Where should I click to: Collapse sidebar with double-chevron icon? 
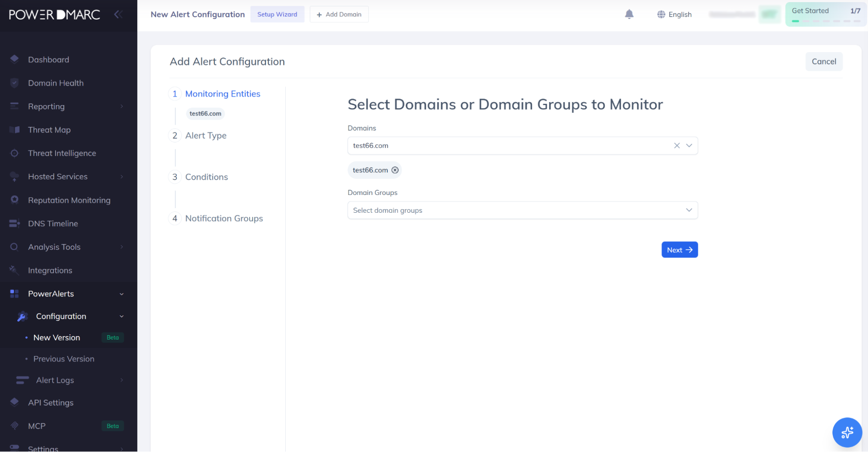tap(118, 15)
